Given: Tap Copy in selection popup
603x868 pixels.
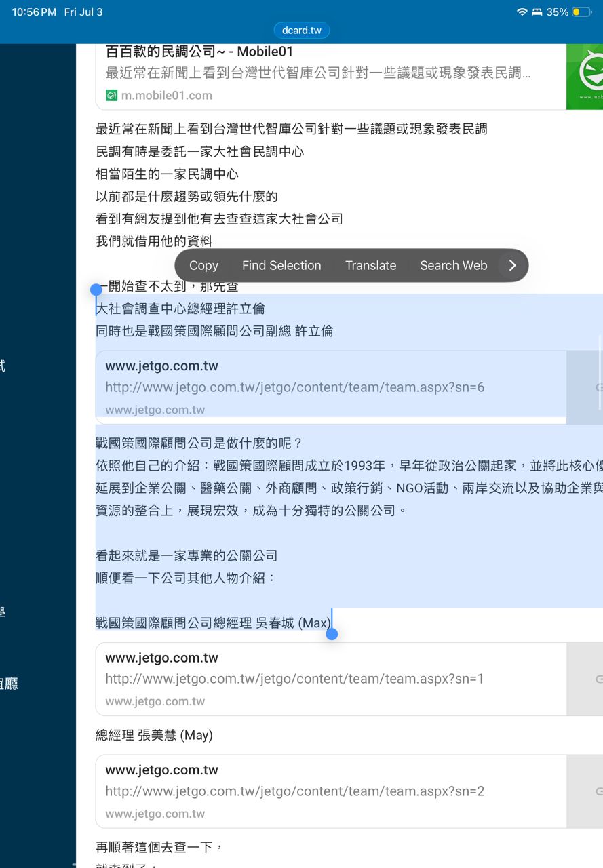Looking at the screenshot, I should [x=203, y=266].
